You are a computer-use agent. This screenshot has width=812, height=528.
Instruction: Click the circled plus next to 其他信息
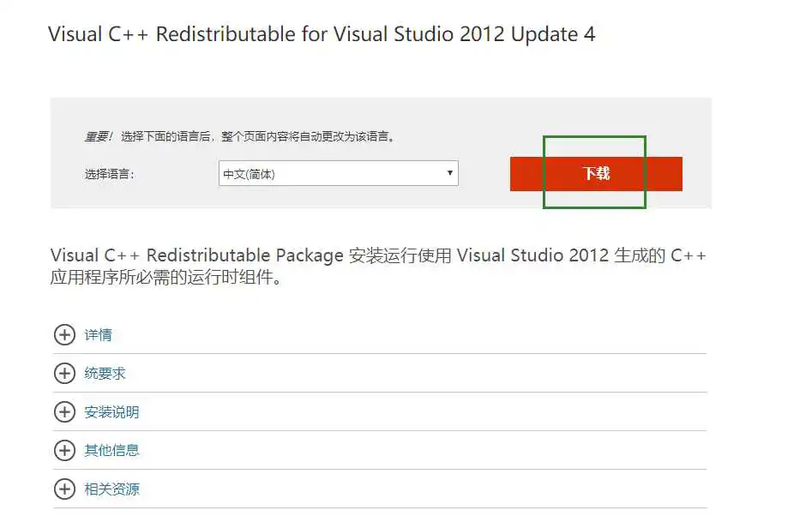pos(64,450)
